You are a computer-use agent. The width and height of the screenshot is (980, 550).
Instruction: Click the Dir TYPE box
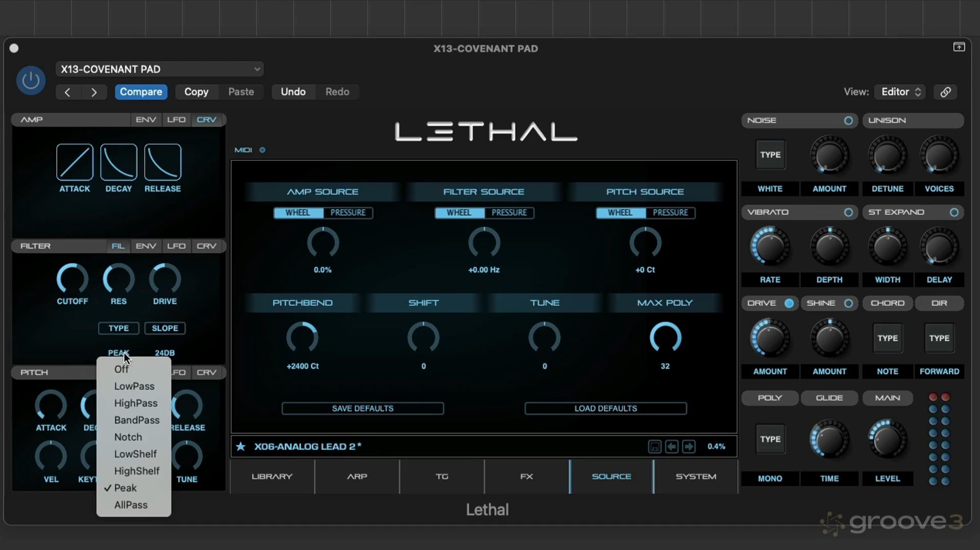click(939, 338)
